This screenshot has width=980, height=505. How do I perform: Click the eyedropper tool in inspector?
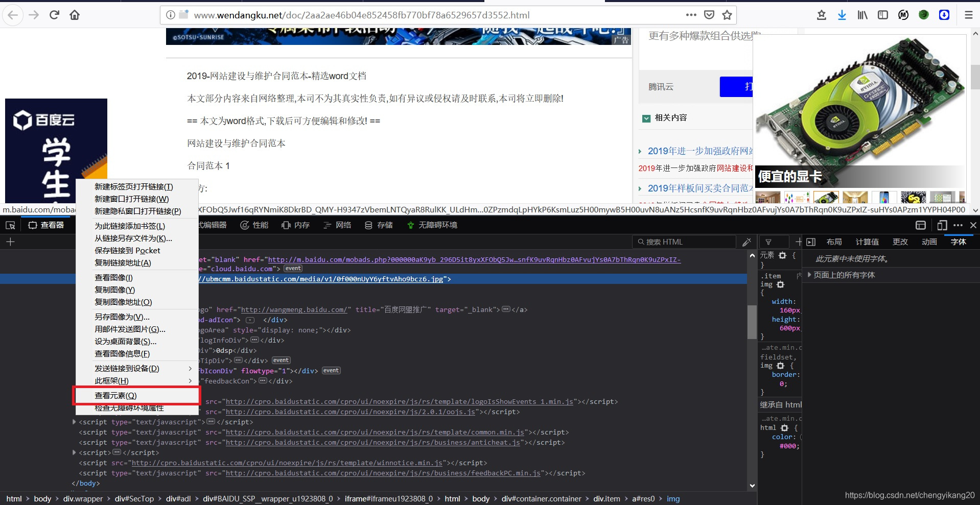pos(746,242)
